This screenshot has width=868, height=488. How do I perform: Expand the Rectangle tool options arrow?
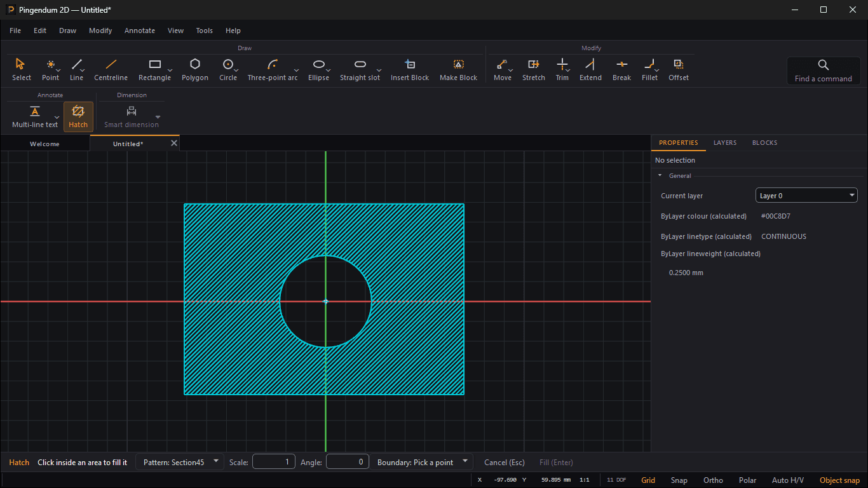coord(170,70)
